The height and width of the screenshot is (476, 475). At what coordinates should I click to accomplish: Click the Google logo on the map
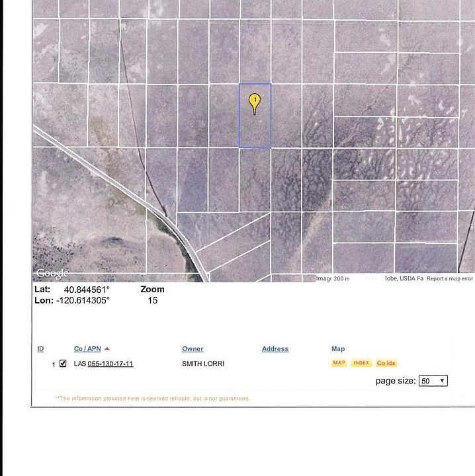click(52, 274)
